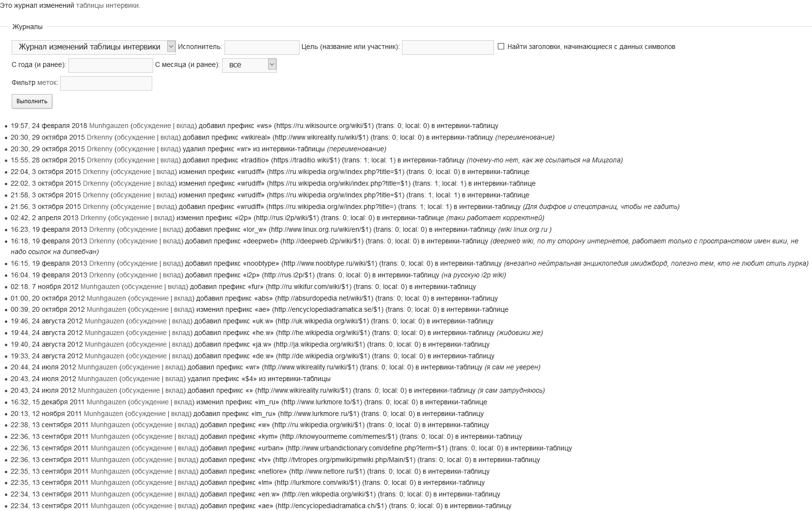Click the 'Цель' target input field
Screen dimensions: 812x511
447,47
